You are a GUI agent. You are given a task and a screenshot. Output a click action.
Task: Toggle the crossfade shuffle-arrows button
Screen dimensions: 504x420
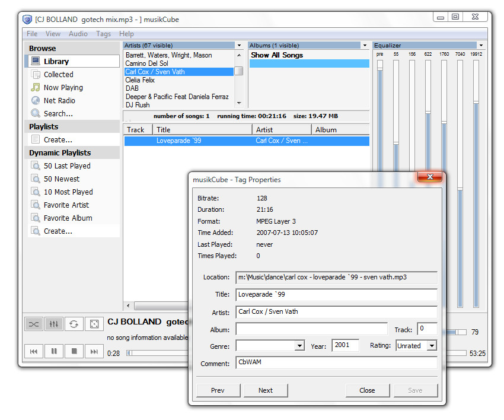tap(34, 324)
